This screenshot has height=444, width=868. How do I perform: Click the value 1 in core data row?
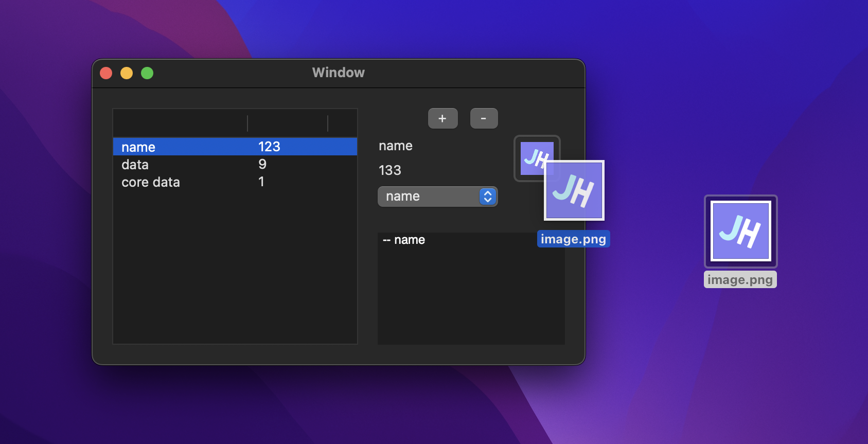click(261, 182)
